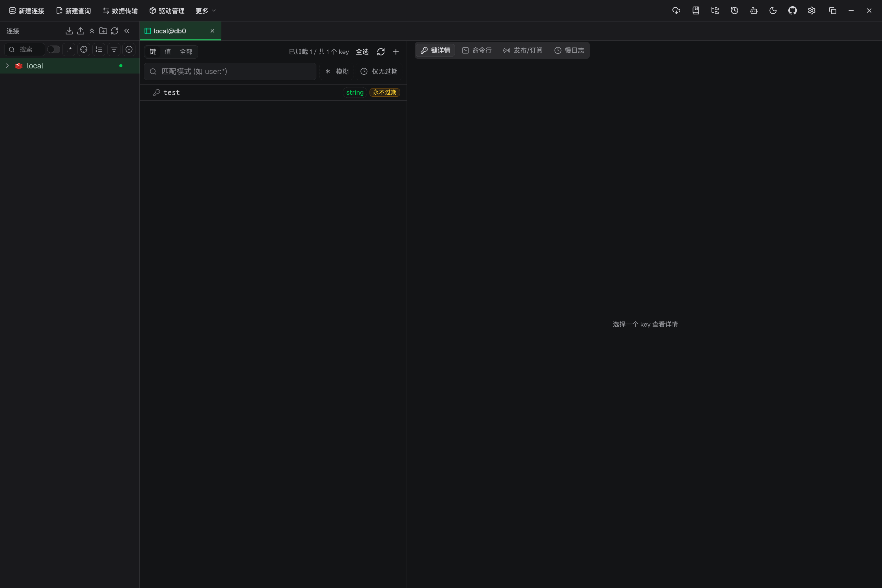Toggle the 仅无过期 filter

379,71
